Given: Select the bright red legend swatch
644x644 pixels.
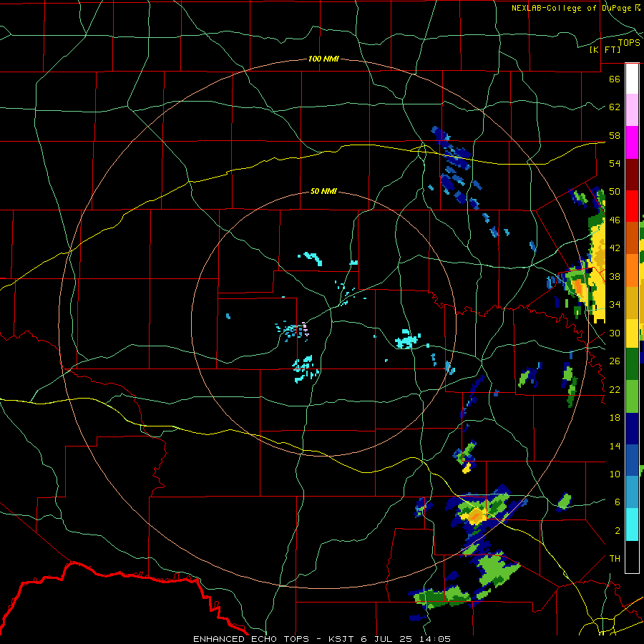Looking at the screenshot, I should click(x=632, y=206).
